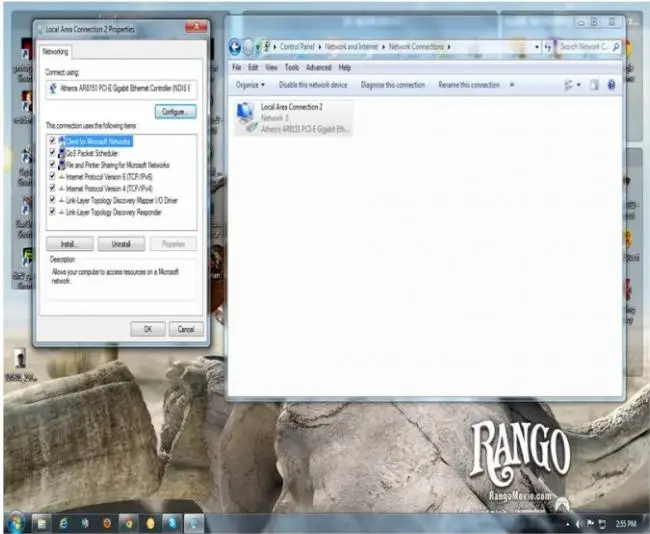
Task: Click Disable this network device
Action: coord(313,85)
